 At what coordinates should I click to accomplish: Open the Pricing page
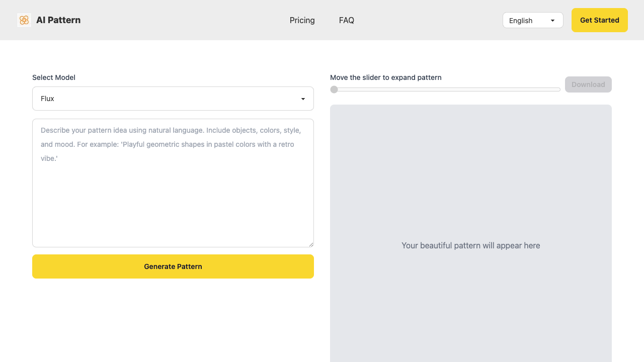coord(302,20)
